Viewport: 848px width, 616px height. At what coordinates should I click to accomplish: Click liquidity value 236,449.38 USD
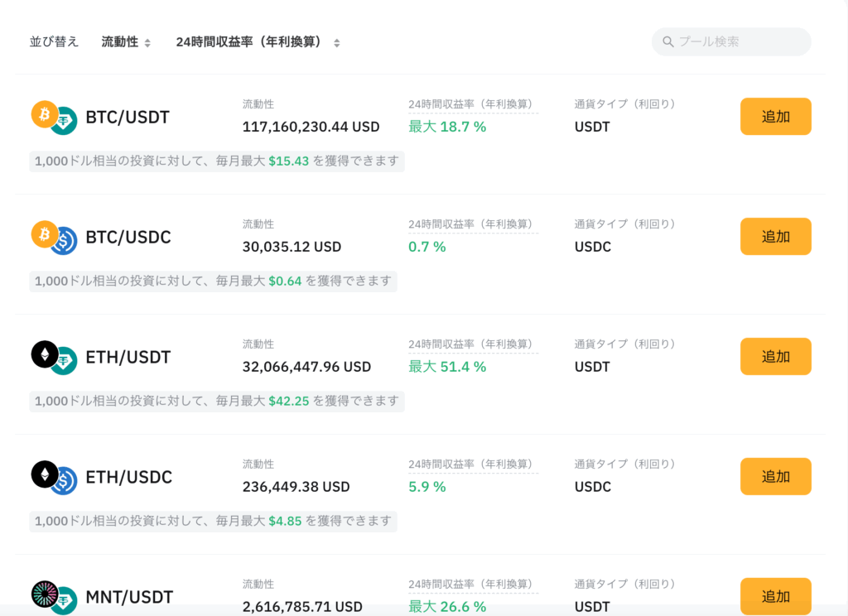click(296, 488)
